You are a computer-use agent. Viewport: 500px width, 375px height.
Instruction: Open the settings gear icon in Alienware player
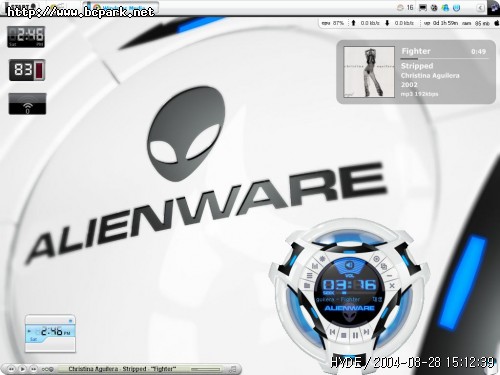click(322, 259)
